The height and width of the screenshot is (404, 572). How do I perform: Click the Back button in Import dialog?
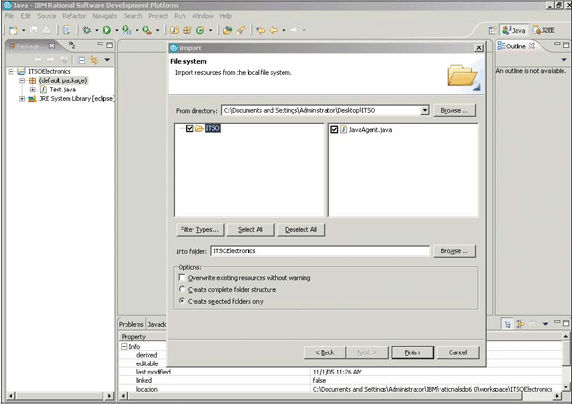point(325,353)
